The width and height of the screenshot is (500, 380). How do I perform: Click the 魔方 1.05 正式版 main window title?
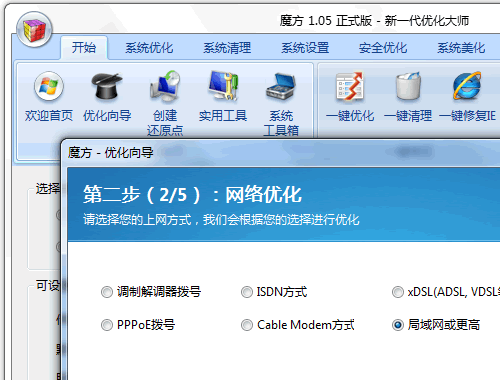coord(374,21)
